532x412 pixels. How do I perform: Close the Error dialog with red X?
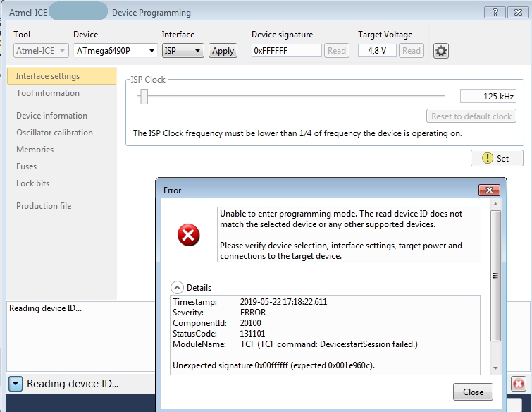coord(489,190)
